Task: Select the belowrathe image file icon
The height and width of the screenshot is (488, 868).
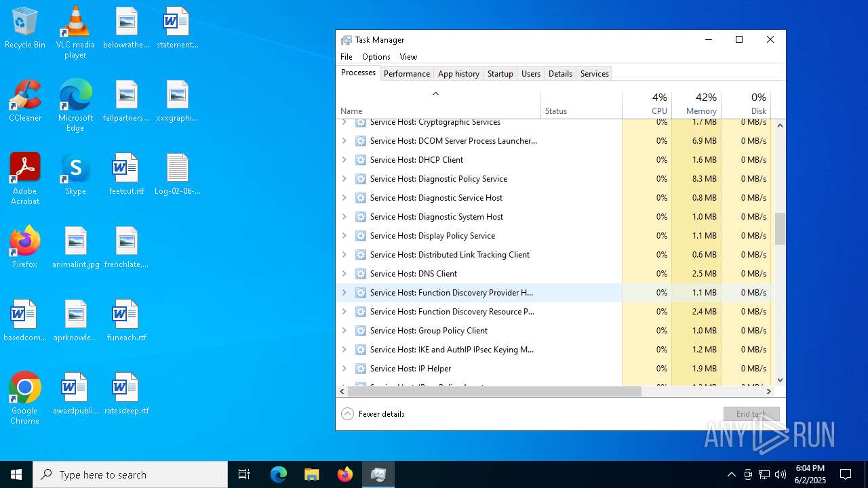Action: tap(126, 28)
